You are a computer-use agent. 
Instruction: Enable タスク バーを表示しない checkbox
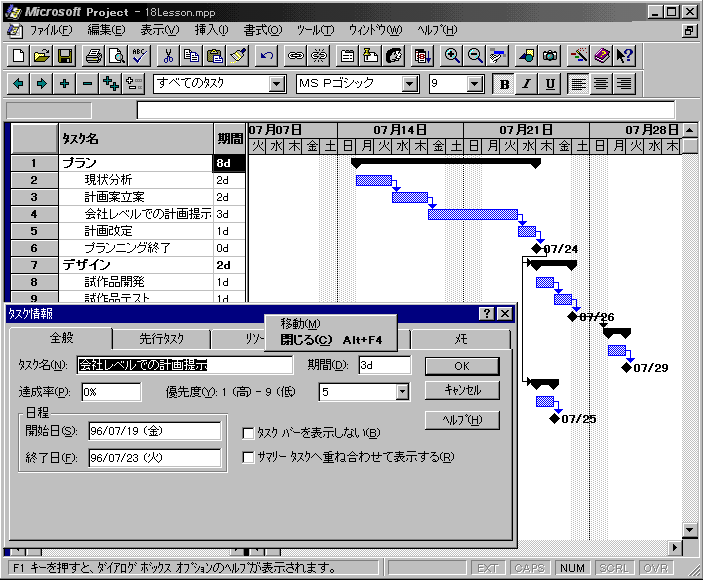pos(250,433)
